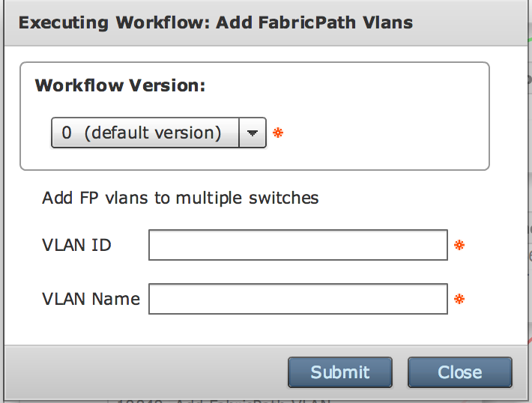This screenshot has width=532, height=403.
Task: Click blank area right of the version asterisk
Action: 384,133
